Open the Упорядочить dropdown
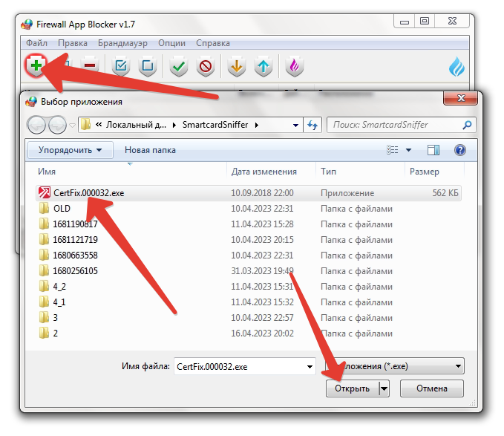 click(x=70, y=150)
